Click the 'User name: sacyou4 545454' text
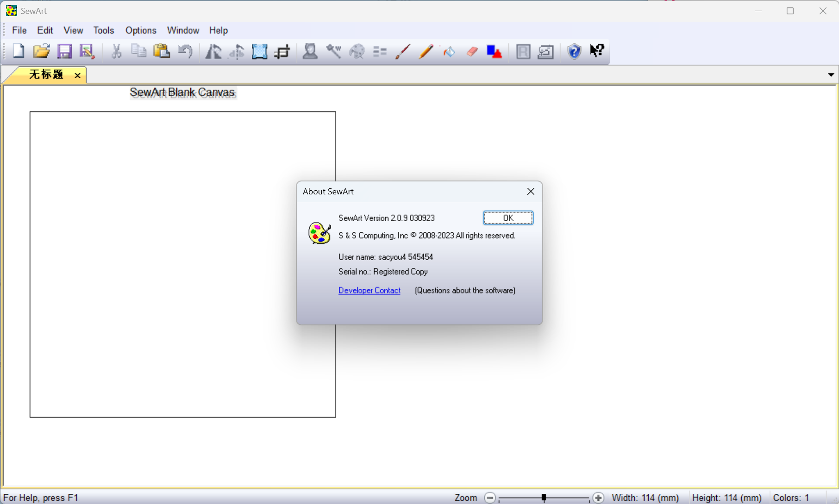The image size is (839, 504). pos(386,257)
